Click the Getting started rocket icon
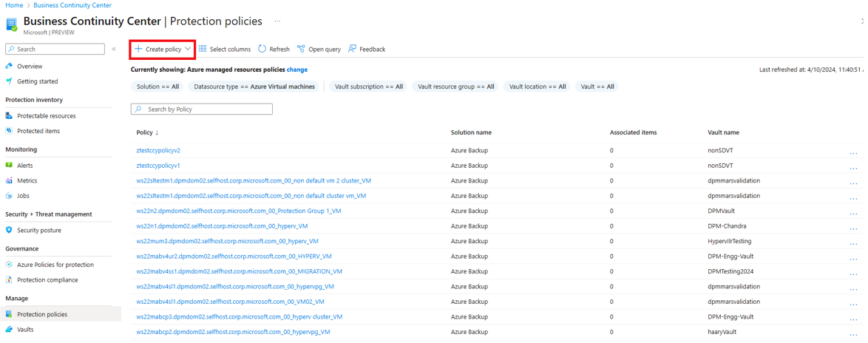 click(9, 81)
